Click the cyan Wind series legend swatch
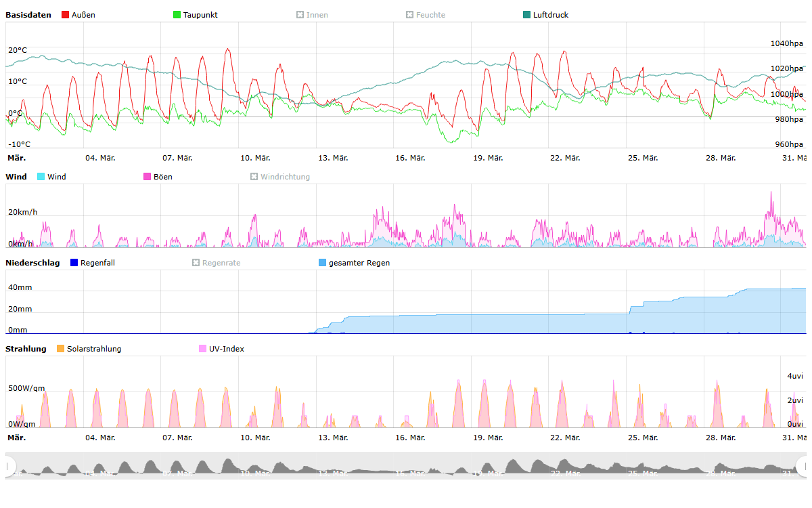Screen dimensions: 812x508 click(41, 177)
